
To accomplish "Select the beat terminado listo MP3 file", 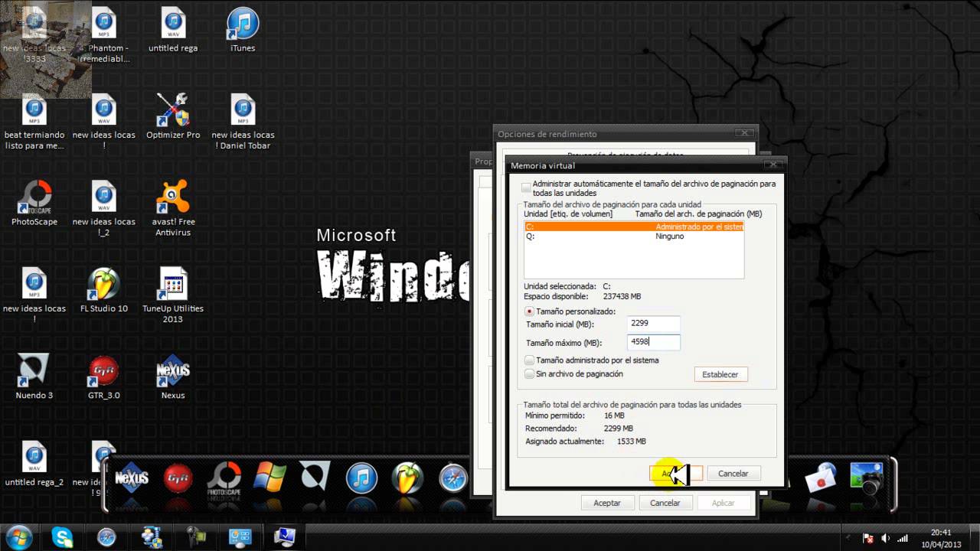I will tap(34, 122).
